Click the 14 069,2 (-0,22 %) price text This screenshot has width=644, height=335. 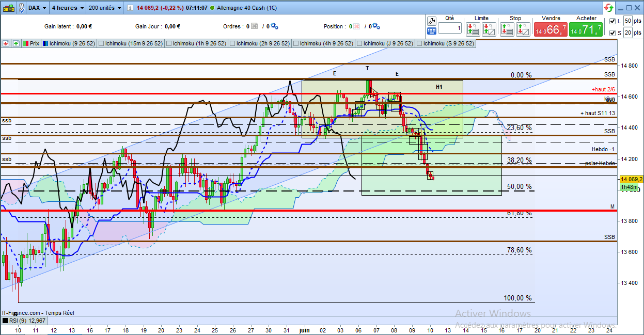(160, 8)
